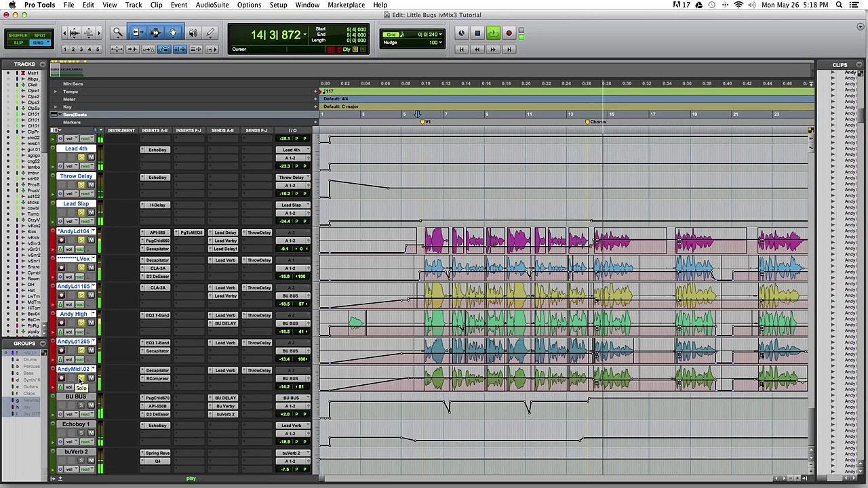Open the Tracks list popup menu
This screenshot has height=488, width=868.
43,64
